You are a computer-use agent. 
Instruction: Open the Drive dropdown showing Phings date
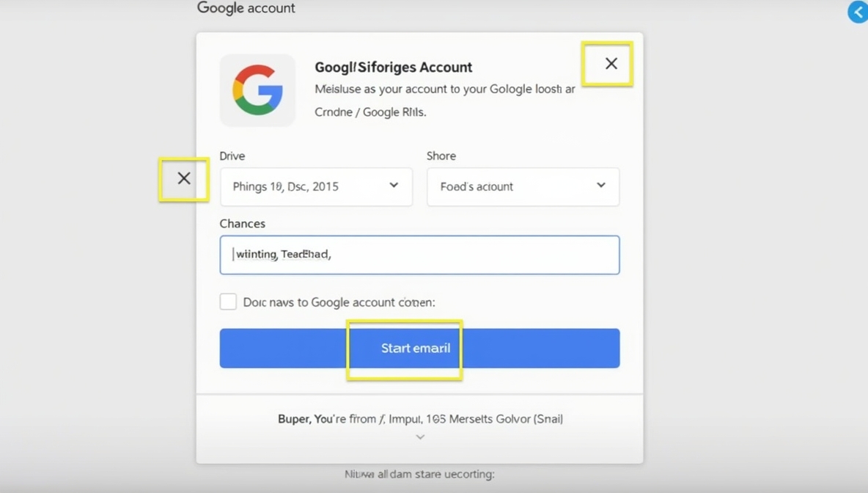click(316, 186)
